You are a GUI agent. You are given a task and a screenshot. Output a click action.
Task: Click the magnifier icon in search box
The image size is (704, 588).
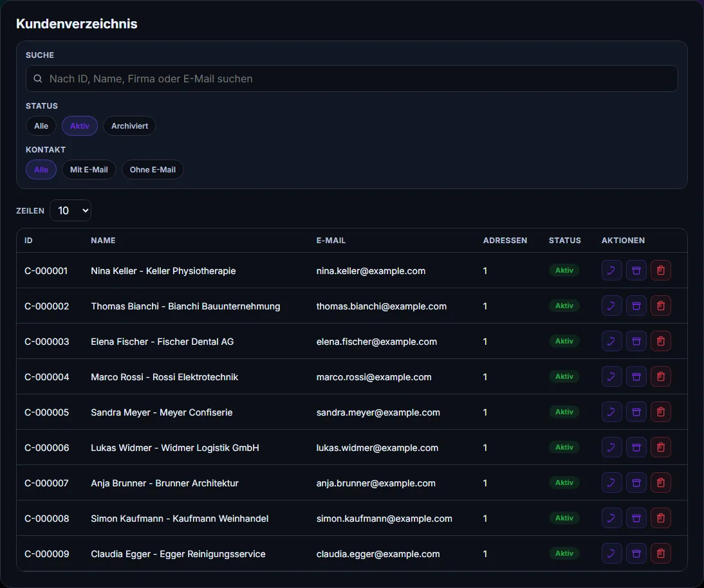[38, 78]
